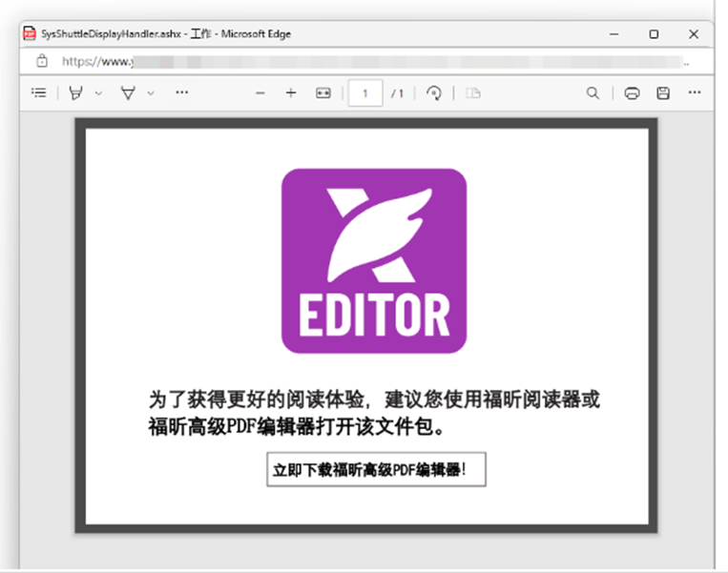
Task: Zoom out with the minus button
Action: tap(260, 93)
